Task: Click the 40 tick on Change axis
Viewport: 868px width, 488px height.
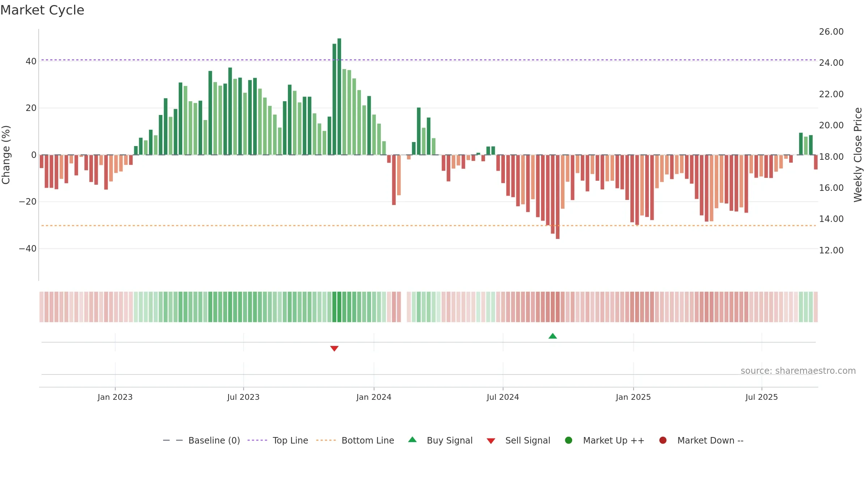Action: click(31, 61)
